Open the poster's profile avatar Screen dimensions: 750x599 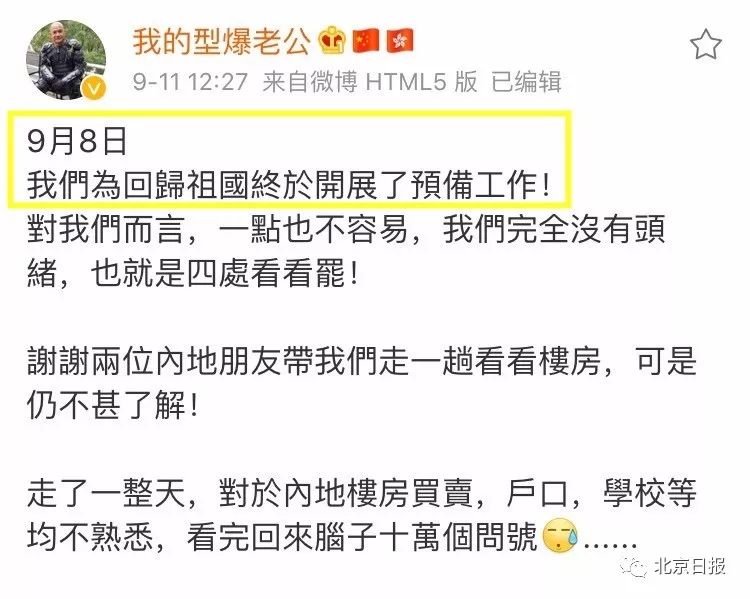click(x=66, y=59)
